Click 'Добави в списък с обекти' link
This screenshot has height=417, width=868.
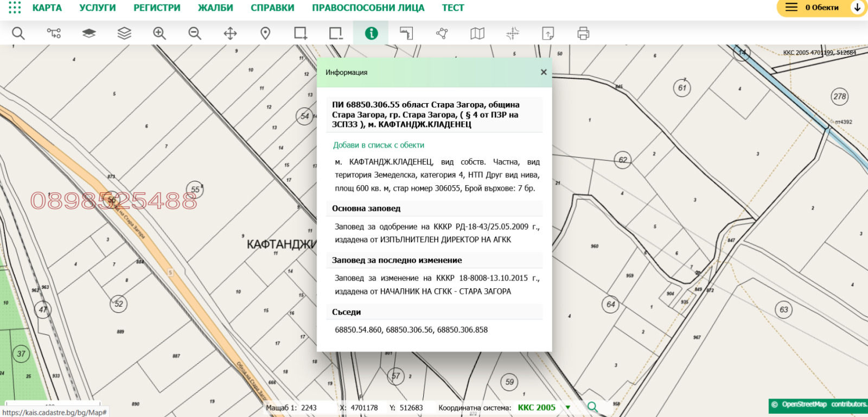pos(379,145)
